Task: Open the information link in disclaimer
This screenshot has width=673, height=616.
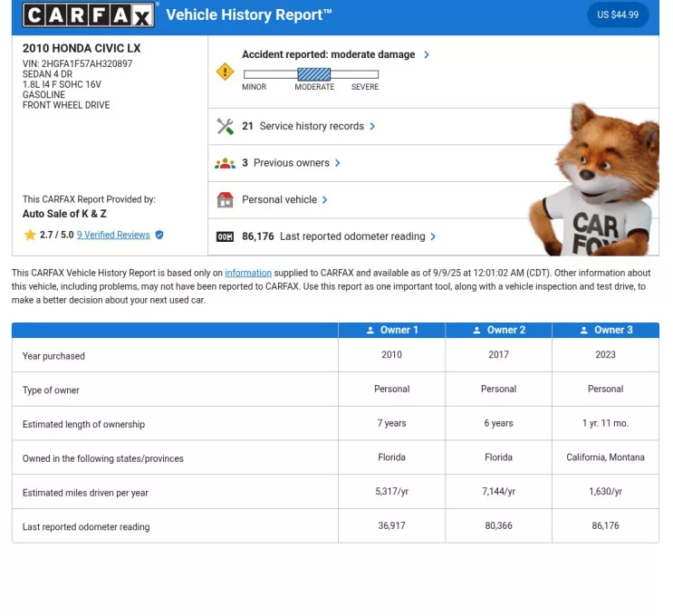Action: pos(247,273)
